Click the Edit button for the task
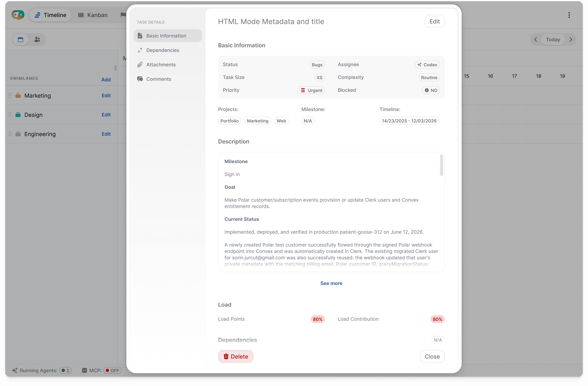This screenshot has width=588, height=386. pos(434,21)
